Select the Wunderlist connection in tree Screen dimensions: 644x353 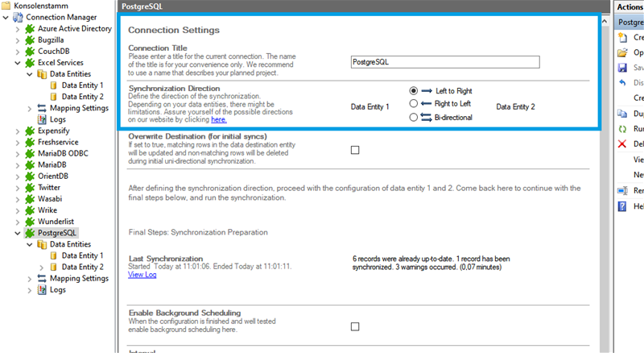[57, 221]
